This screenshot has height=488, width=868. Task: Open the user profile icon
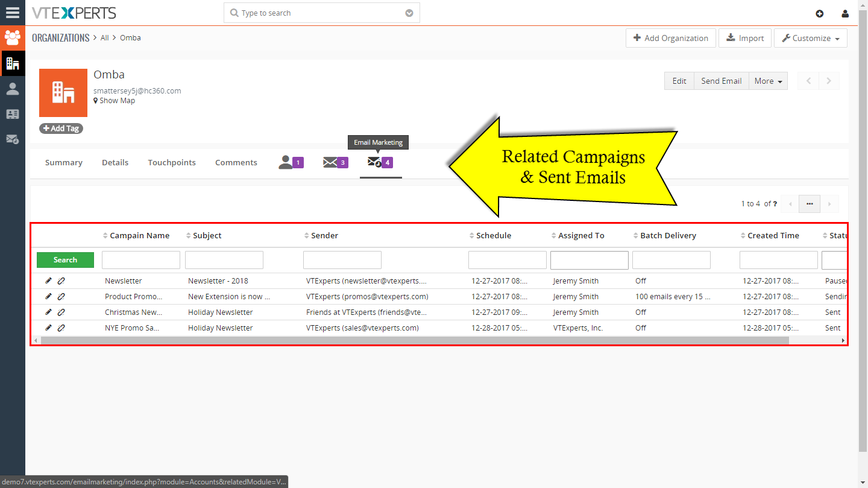[x=845, y=14]
